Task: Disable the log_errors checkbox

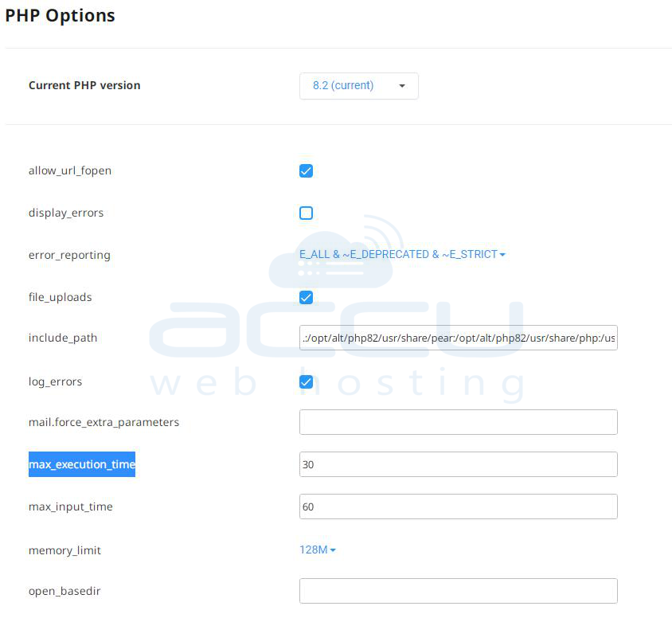Action: 306,381
